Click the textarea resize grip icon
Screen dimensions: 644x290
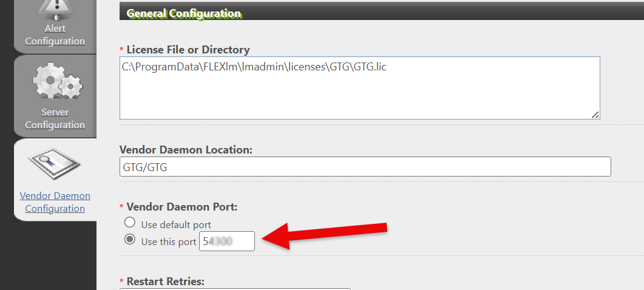(595, 115)
